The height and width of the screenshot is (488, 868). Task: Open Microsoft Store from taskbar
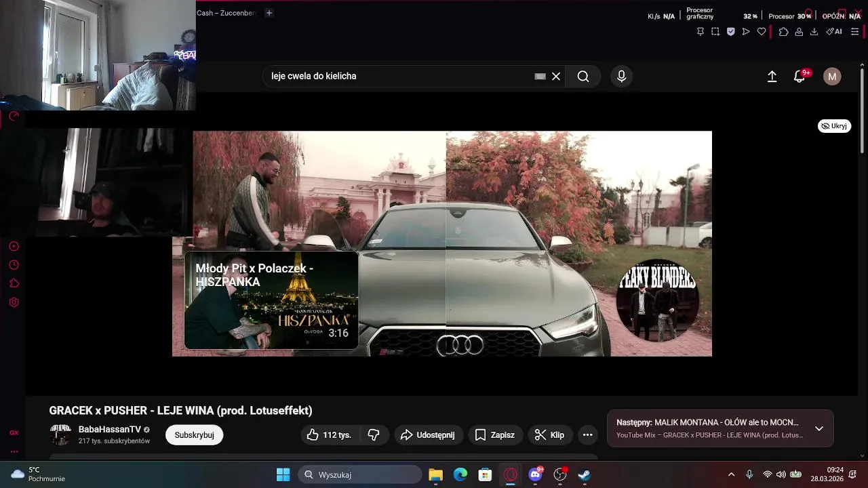pyautogui.click(x=485, y=474)
